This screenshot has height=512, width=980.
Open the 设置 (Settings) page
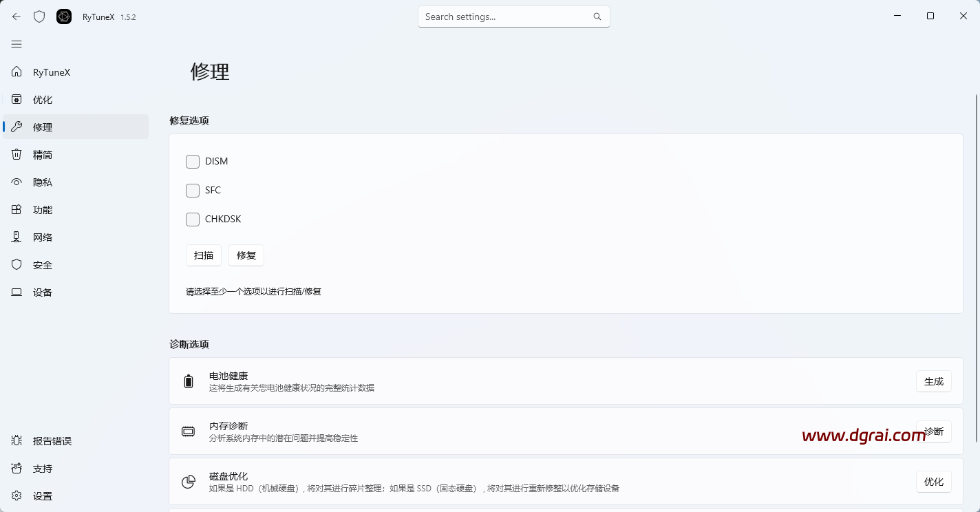(x=17, y=495)
